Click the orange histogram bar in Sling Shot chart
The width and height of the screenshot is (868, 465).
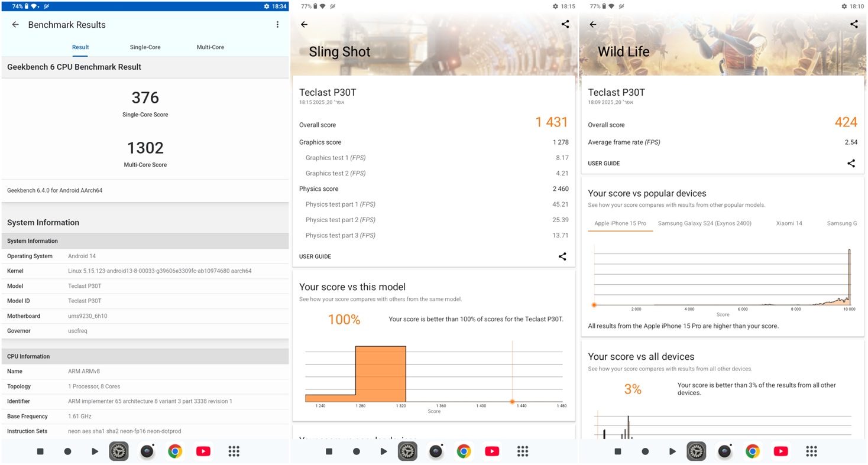click(x=380, y=373)
